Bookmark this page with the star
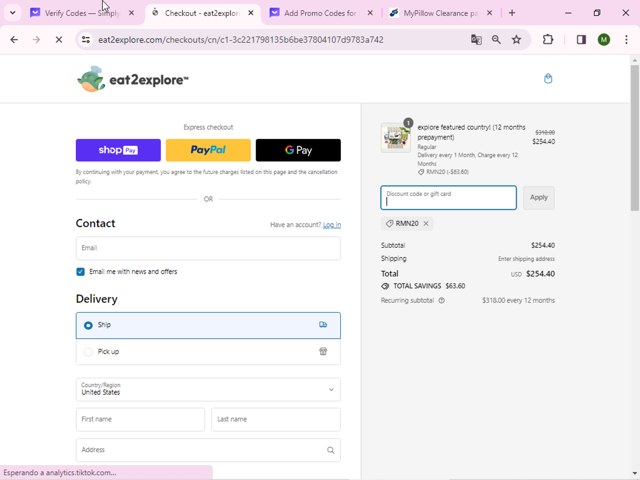The width and height of the screenshot is (640, 480). tap(516, 40)
